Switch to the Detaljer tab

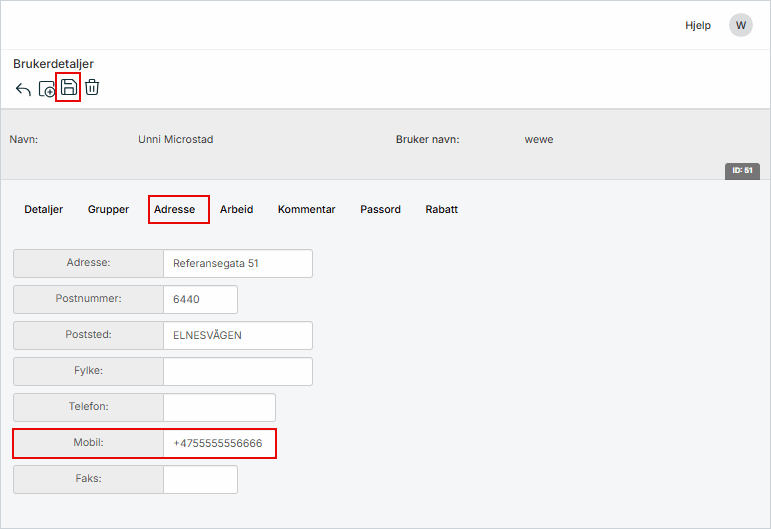44,210
